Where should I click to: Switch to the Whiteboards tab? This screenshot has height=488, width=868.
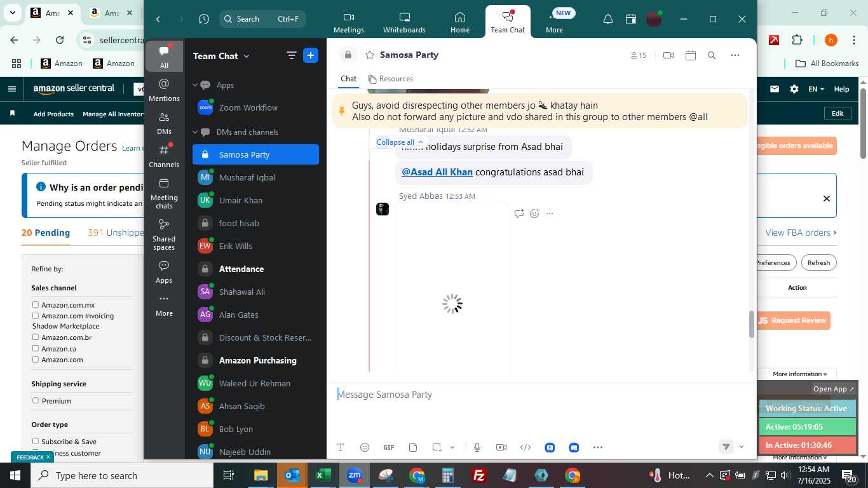click(x=404, y=22)
